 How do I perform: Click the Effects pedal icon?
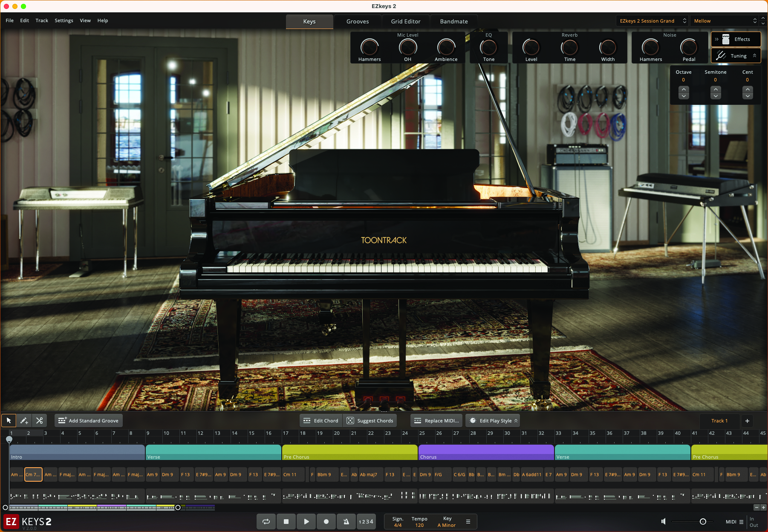point(726,39)
